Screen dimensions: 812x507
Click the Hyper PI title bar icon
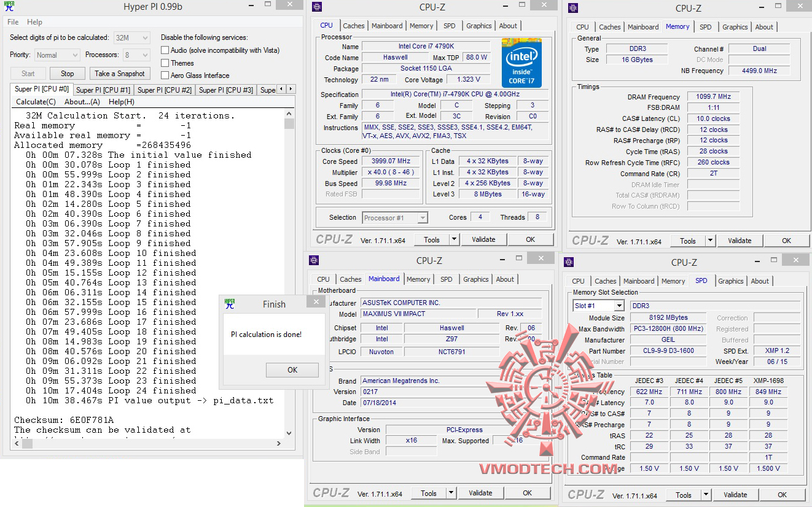coord(9,7)
